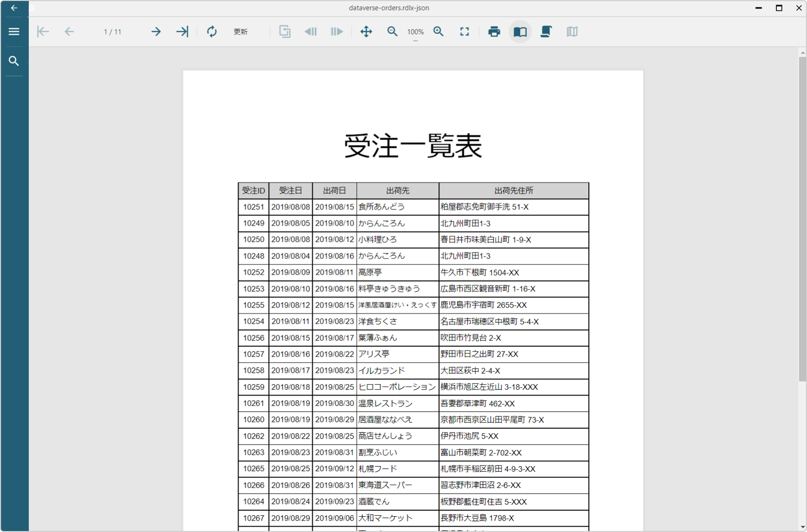The width and height of the screenshot is (807, 532).
Task: Click the 温泉レストラン cell
Action: pyautogui.click(x=398, y=403)
